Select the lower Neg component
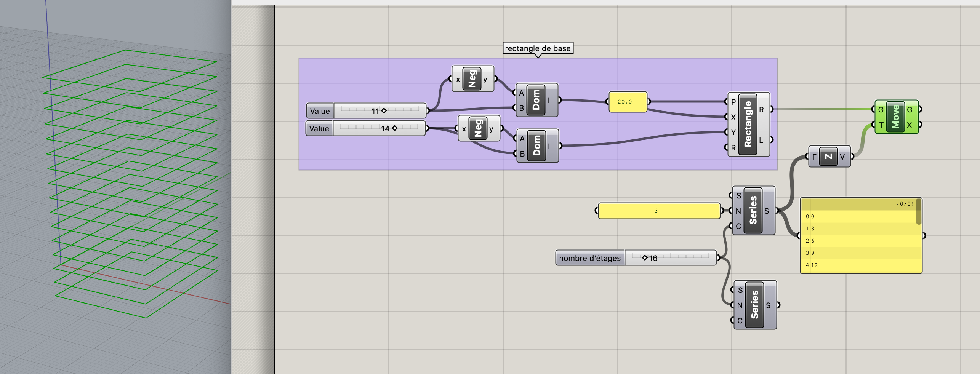The height and width of the screenshot is (374, 980). tap(478, 128)
